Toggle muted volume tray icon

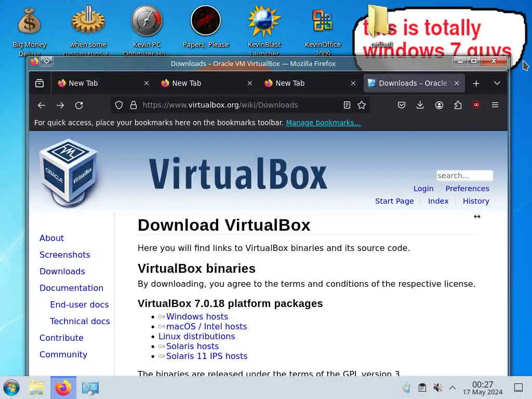tap(437, 388)
